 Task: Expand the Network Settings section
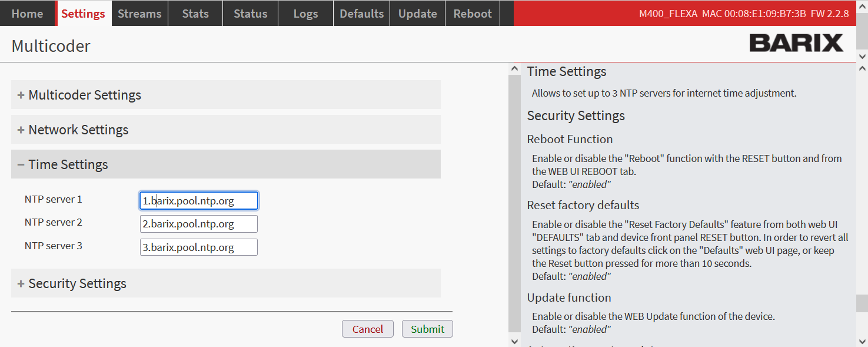pos(78,130)
